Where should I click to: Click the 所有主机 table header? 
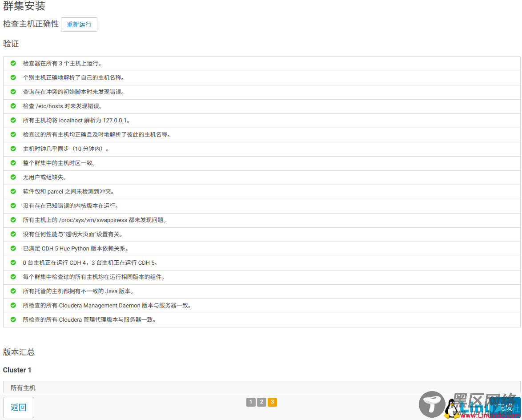pyautogui.click(x=23, y=388)
